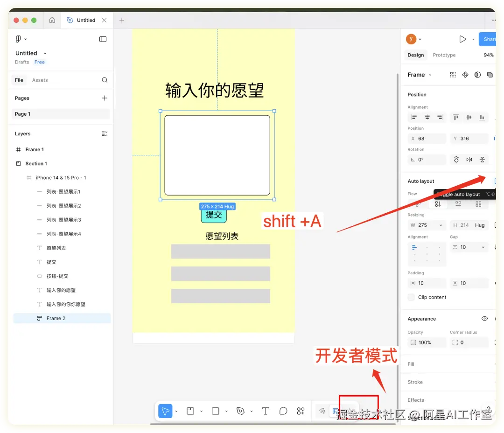
Task: Click the mask icon in the Frame panel
Action: tap(477, 75)
